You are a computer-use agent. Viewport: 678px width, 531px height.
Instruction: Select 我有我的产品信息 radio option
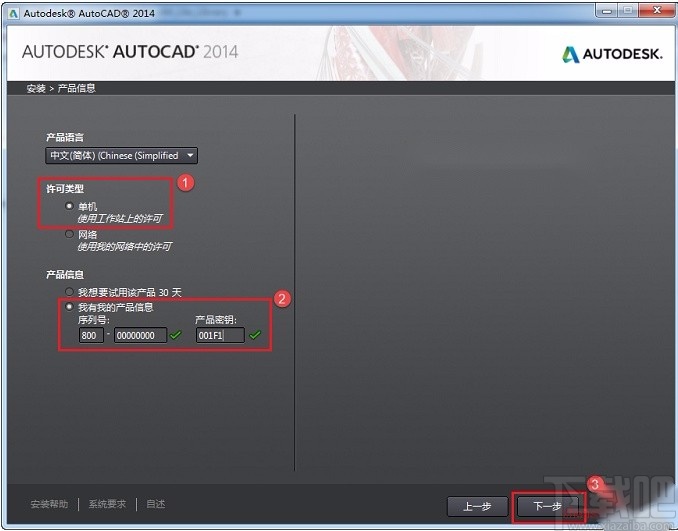[x=69, y=307]
